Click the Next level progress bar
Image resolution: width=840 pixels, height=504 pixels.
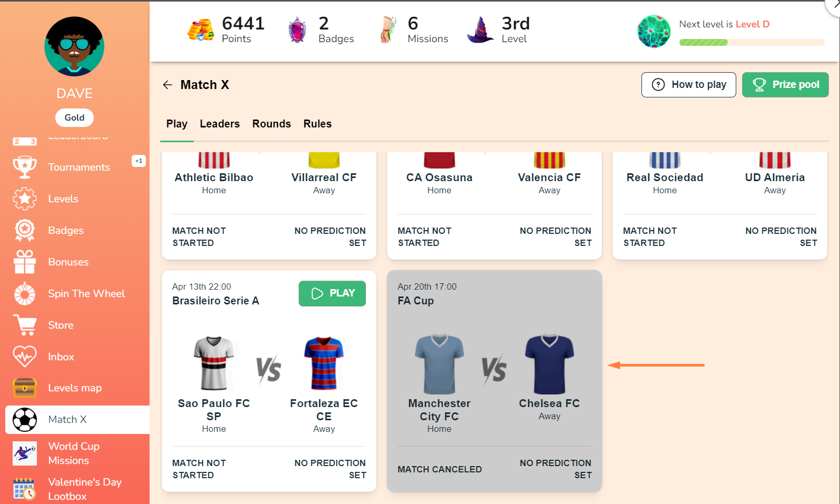coord(752,43)
